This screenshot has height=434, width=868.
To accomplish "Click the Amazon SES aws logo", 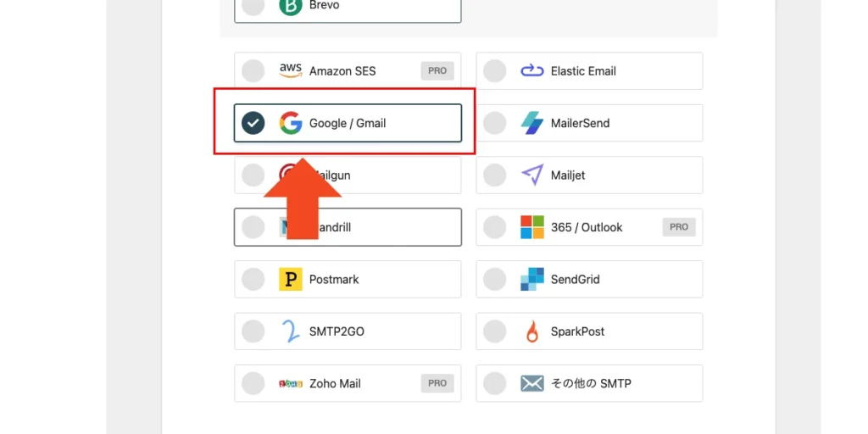I will 291,71.
